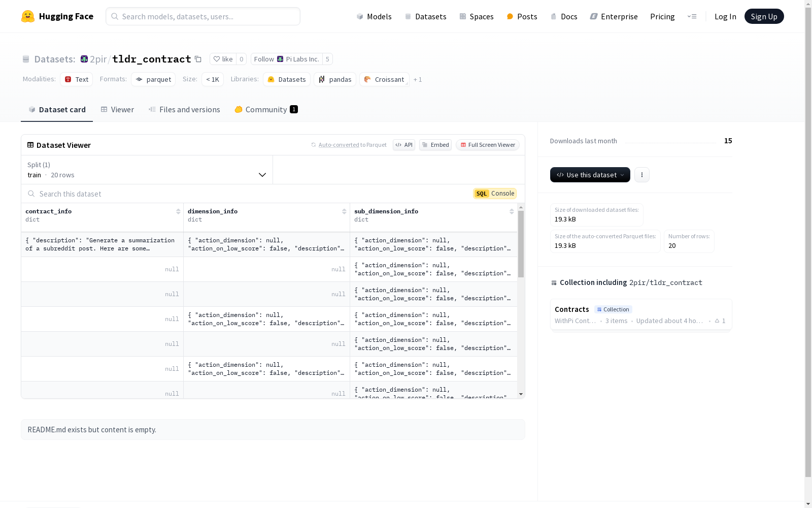Go to the Community tab

266,110
